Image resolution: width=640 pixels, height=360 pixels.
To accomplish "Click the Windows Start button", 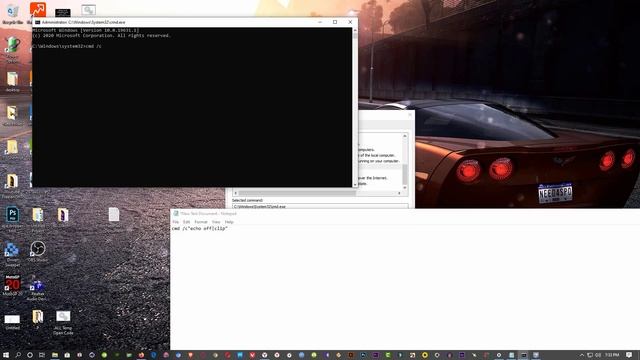I will [x=6, y=355].
